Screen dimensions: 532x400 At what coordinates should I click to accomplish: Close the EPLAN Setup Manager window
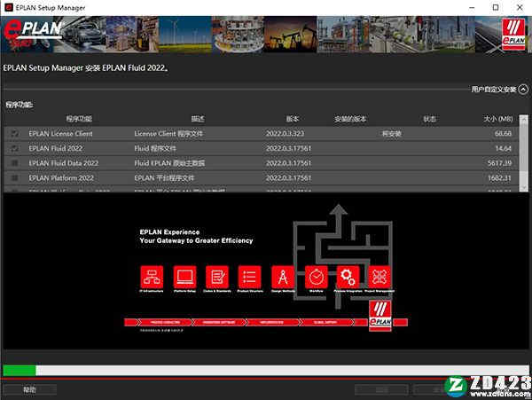[520, 7]
